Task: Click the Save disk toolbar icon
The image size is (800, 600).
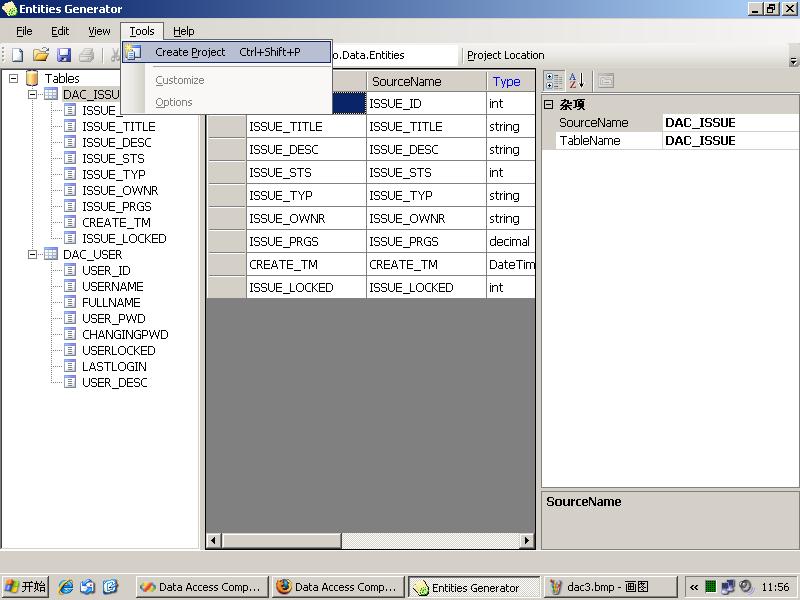Action: [x=64, y=55]
